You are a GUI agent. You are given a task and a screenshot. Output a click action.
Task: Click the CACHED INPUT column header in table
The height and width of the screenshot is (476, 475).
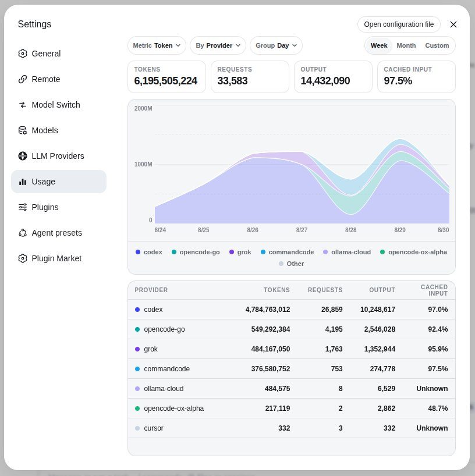tap(434, 290)
